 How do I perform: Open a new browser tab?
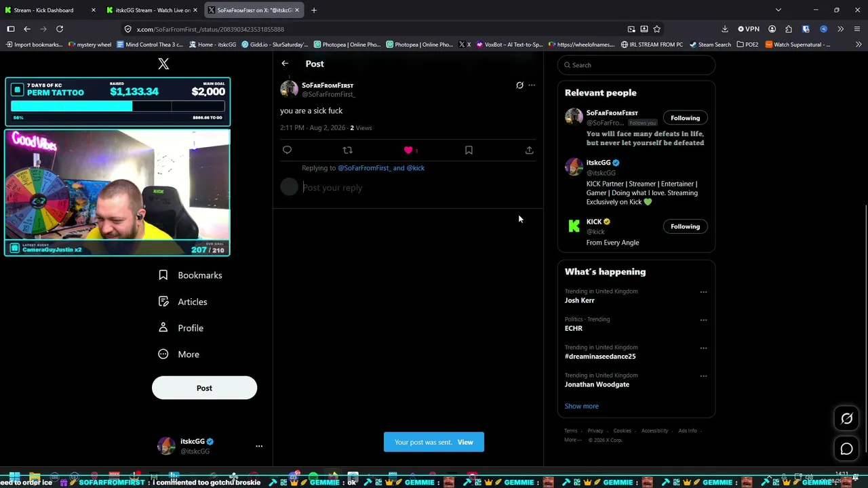point(314,10)
